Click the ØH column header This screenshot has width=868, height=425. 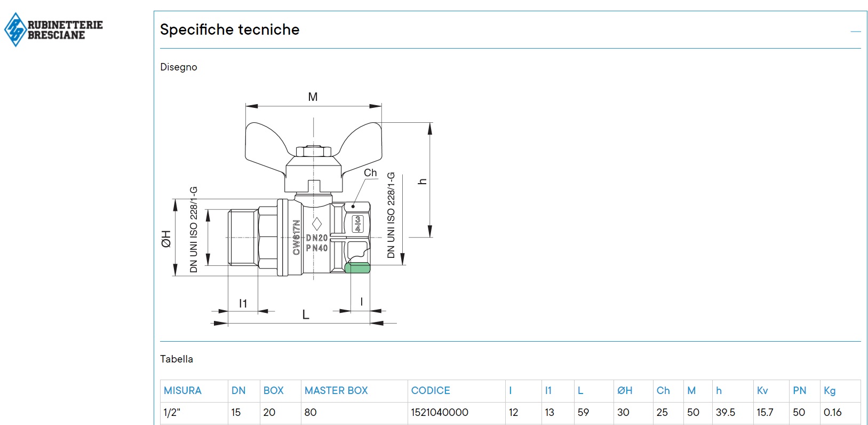tap(625, 390)
